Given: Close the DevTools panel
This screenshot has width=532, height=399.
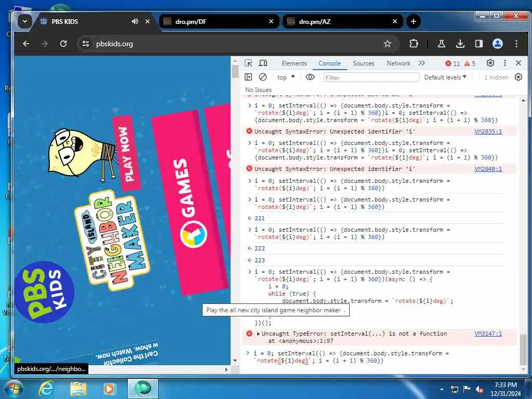Looking at the screenshot, I should click(x=518, y=63).
